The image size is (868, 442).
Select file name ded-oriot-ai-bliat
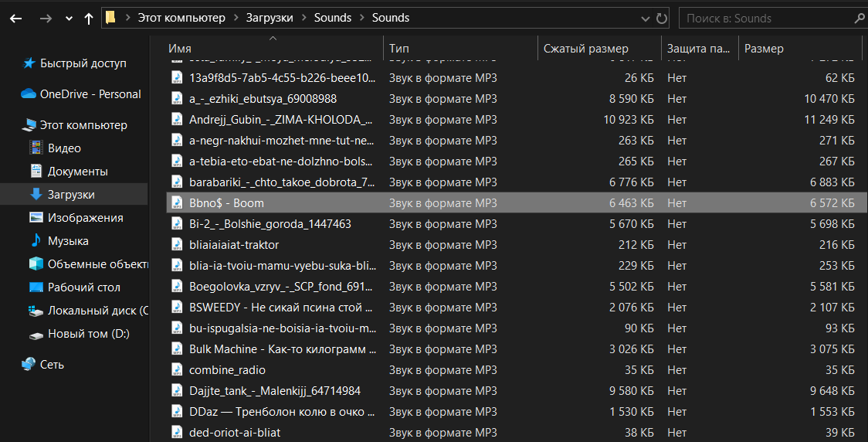235,433
